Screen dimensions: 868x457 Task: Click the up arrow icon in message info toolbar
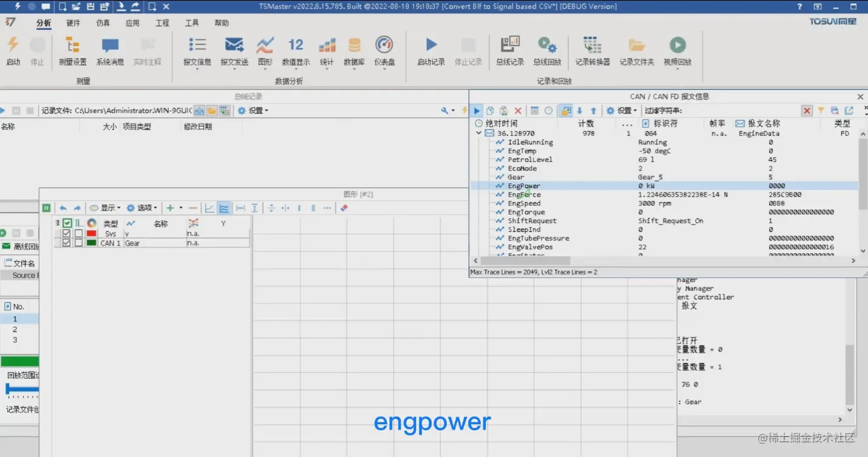coord(593,110)
